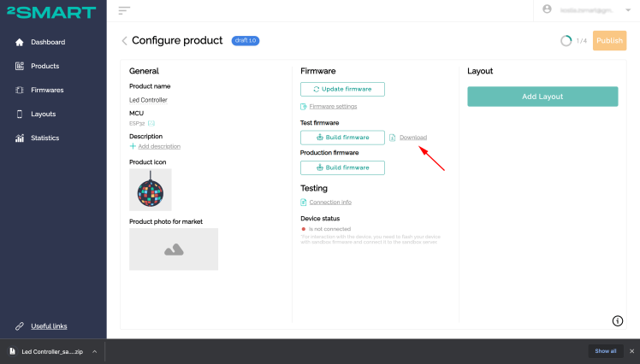This screenshot has width=640, height=364.
Task: Go back using the arrow beside Configure product
Action: tap(124, 40)
